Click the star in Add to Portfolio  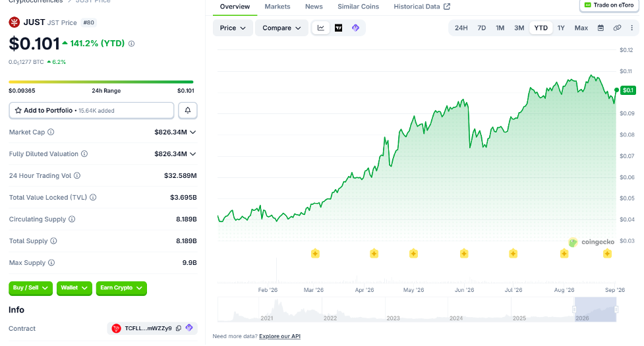tap(18, 111)
